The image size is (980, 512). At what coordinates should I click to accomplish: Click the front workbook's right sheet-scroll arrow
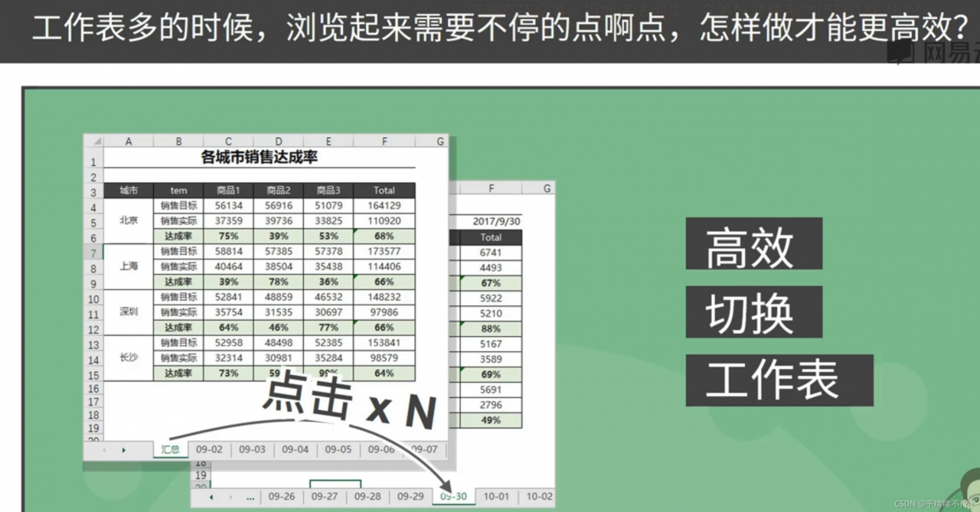pos(123,450)
